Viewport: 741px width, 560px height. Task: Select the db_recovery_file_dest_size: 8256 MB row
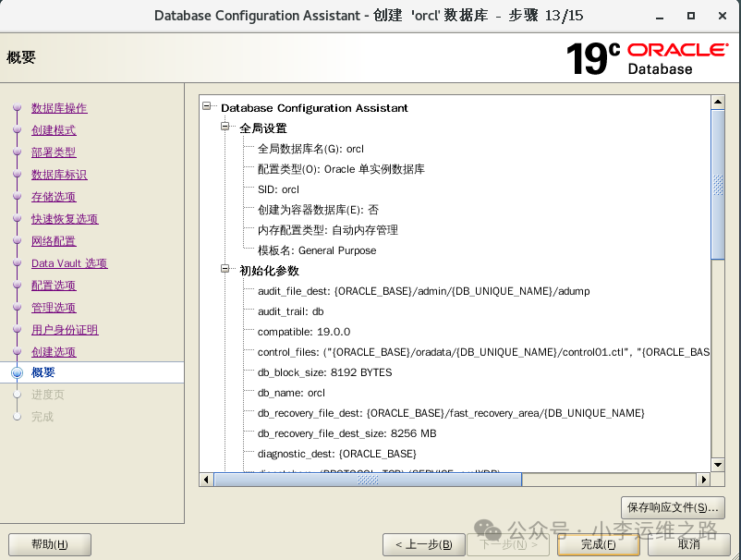346,433
